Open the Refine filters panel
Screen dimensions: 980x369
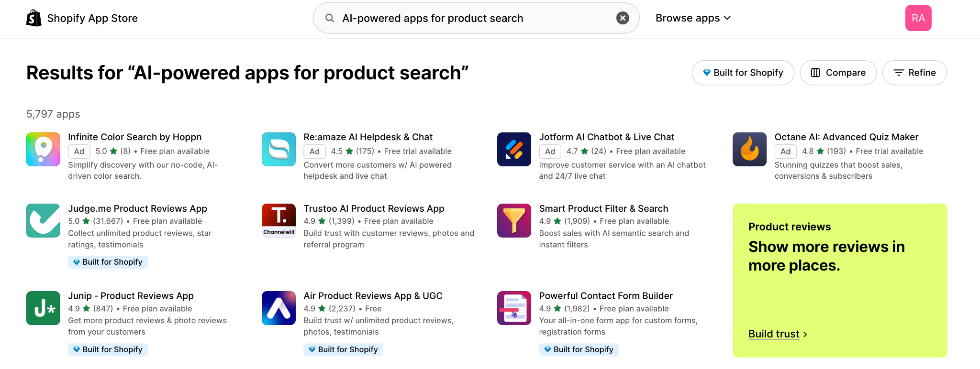tap(914, 73)
